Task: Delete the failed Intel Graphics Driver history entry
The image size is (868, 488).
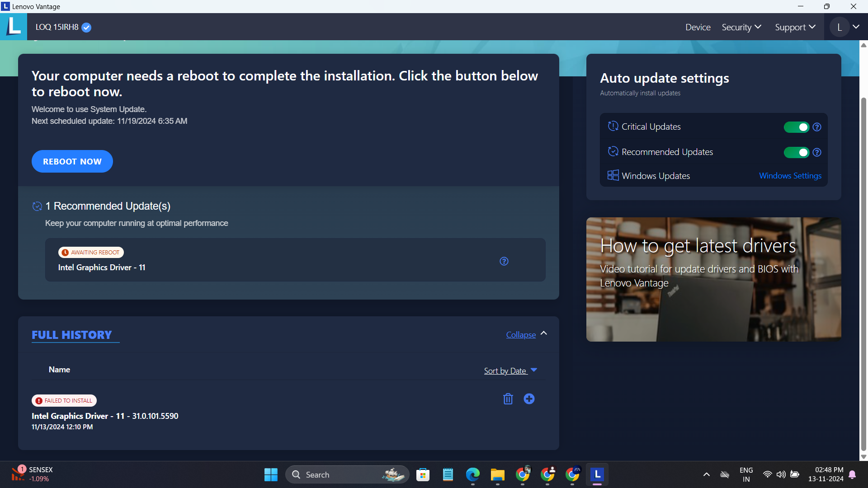Action: pos(508,399)
